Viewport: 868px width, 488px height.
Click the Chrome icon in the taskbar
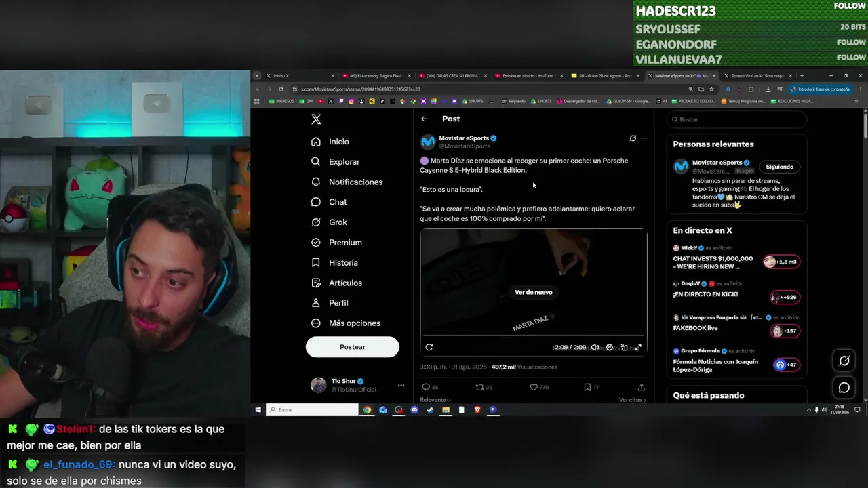367,410
